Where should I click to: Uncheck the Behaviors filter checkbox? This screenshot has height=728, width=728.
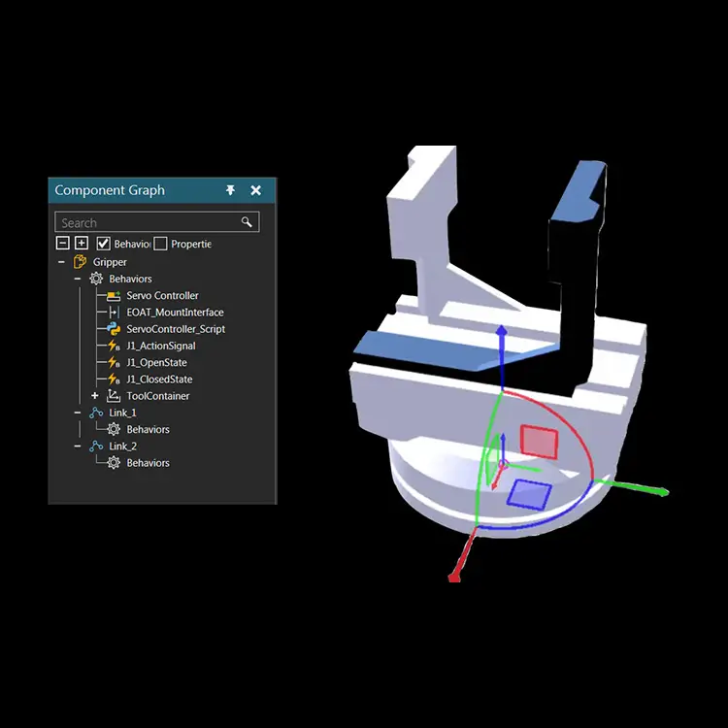[x=103, y=244]
